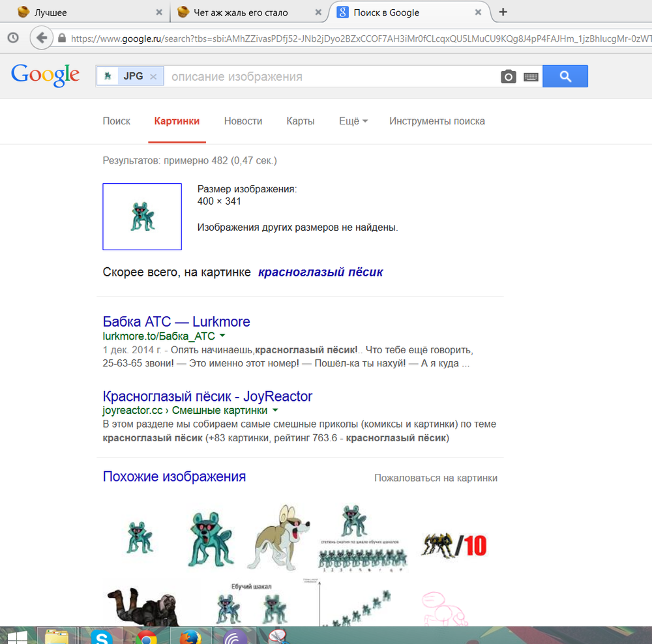Open Skype from the taskbar
The width and height of the screenshot is (652, 644).
click(x=102, y=637)
